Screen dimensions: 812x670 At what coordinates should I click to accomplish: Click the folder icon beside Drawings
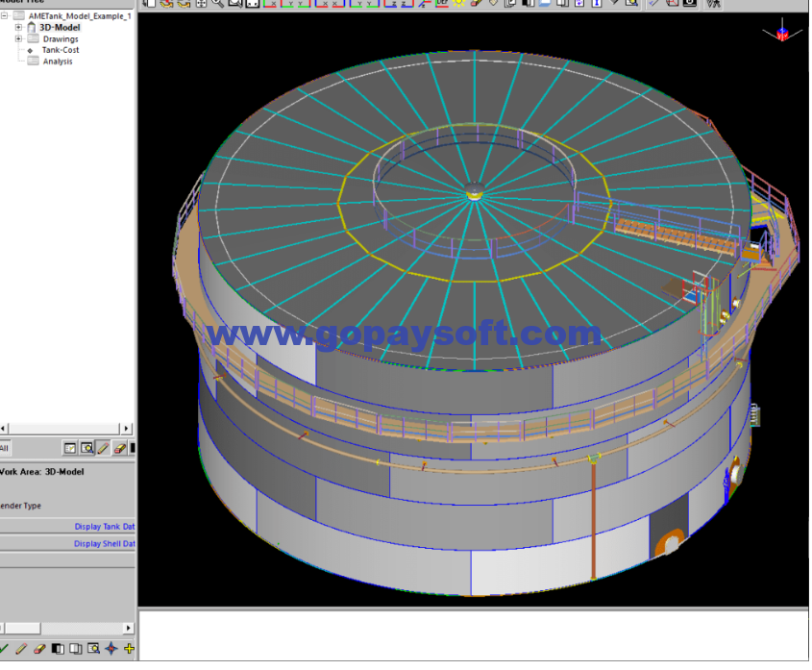click(x=33, y=38)
